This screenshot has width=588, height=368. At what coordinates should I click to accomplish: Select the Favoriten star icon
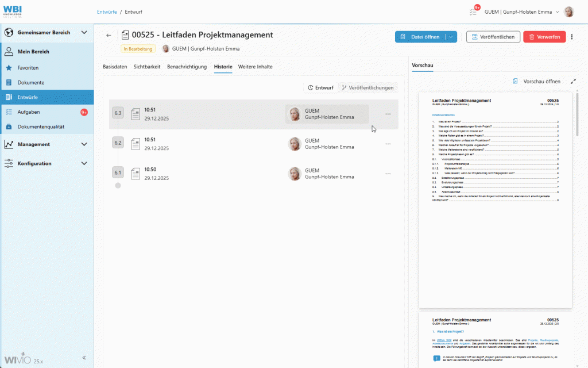point(9,67)
